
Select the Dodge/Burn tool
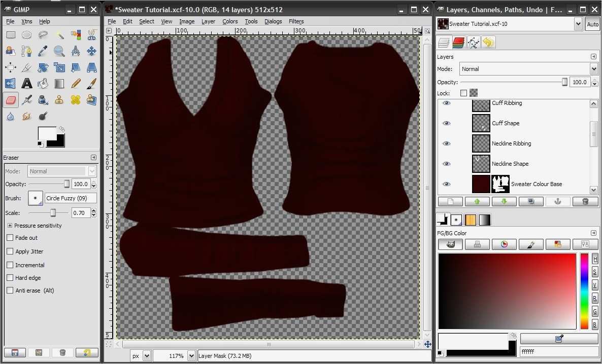43,116
